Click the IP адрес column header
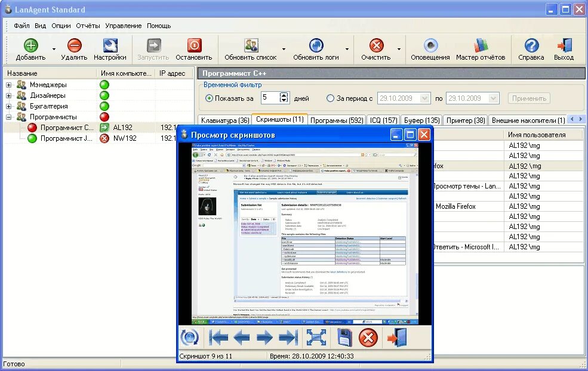The height and width of the screenshot is (371, 588). point(174,73)
